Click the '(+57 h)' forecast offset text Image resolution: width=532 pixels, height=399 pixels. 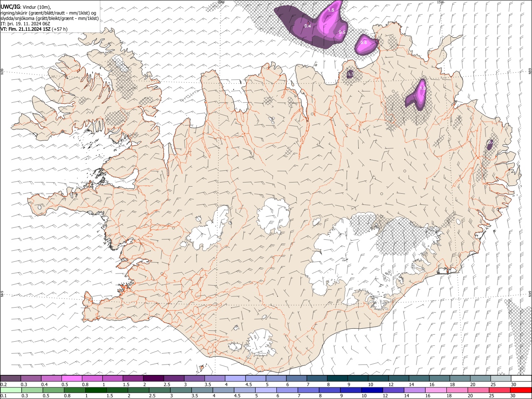click(x=60, y=29)
